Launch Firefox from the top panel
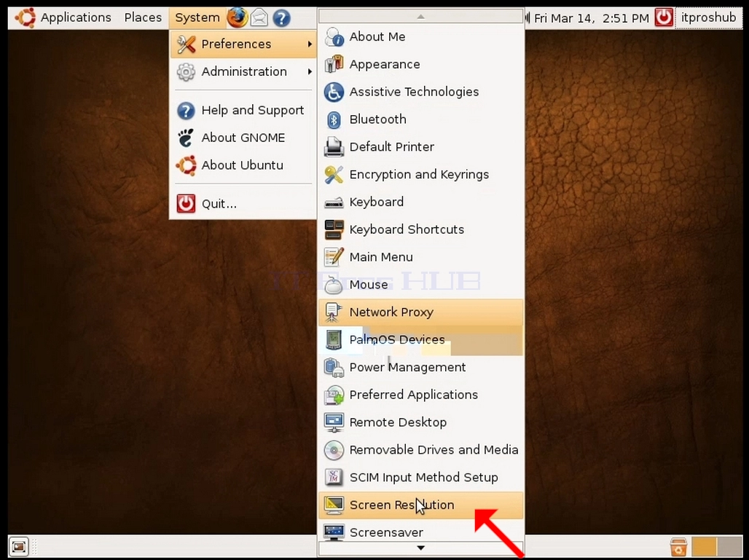Viewport: 749px width, 560px height. 238,18
